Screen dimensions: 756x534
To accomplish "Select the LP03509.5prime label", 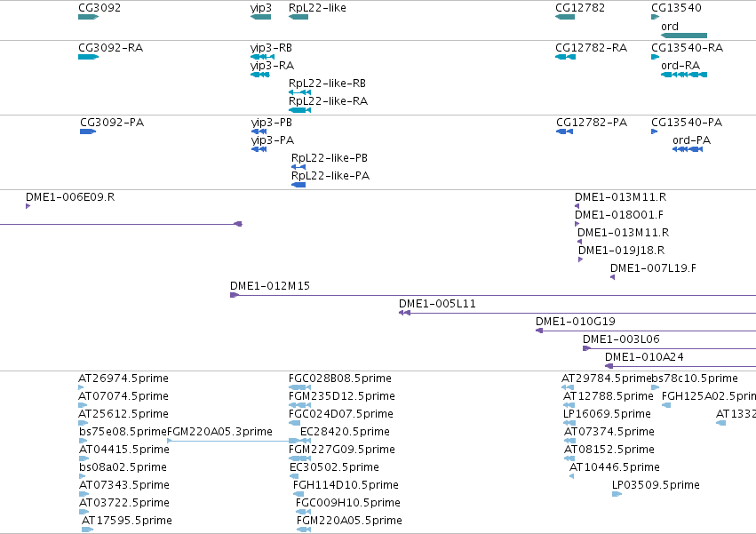I will pyautogui.click(x=656, y=486).
